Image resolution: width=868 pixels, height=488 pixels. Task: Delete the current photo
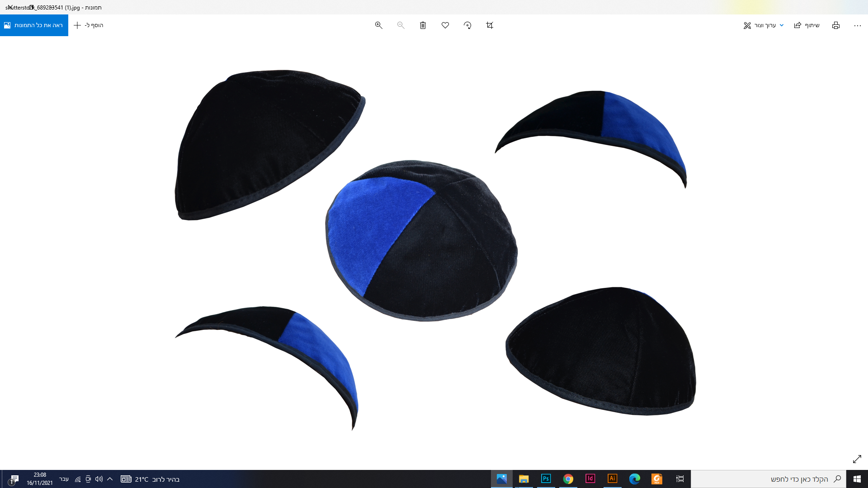(x=423, y=25)
